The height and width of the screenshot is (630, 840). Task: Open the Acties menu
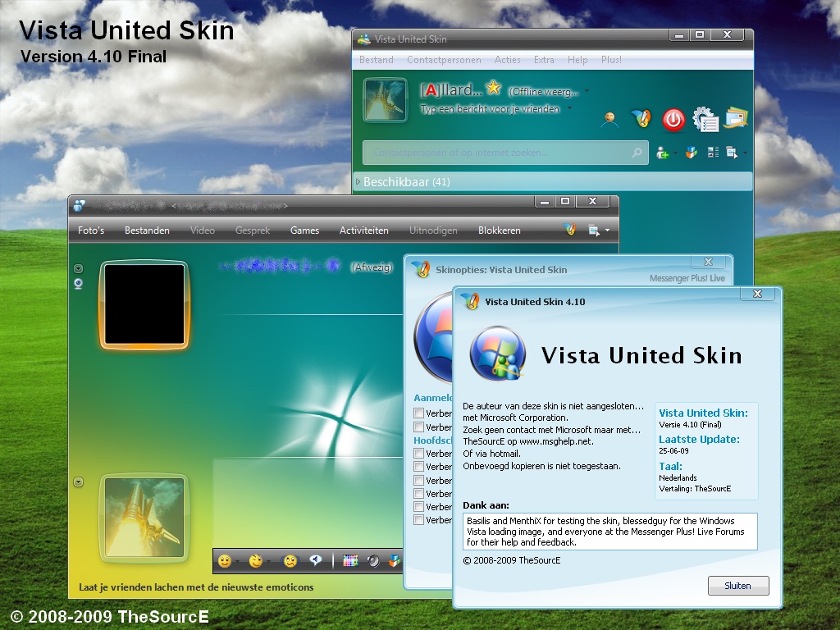pyautogui.click(x=507, y=60)
